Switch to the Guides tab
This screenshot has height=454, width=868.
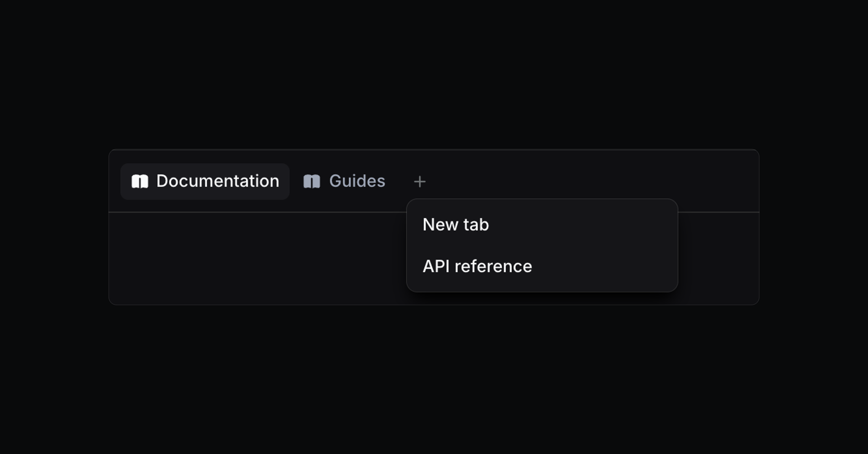click(344, 181)
